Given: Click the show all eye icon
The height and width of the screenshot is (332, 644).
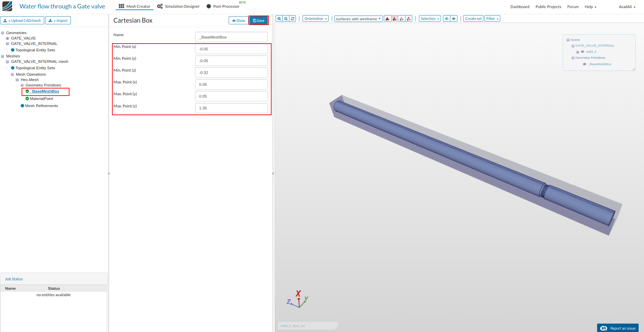Looking at the screenshot, I should [x=454, y=19].
